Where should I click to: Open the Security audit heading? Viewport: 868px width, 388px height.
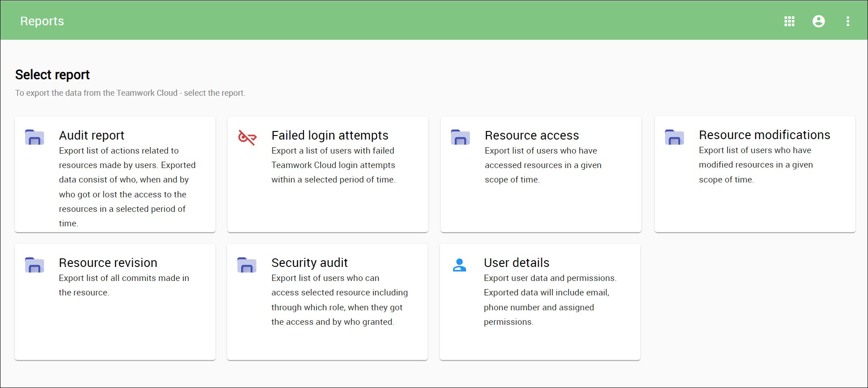click(x=309, y=263)
